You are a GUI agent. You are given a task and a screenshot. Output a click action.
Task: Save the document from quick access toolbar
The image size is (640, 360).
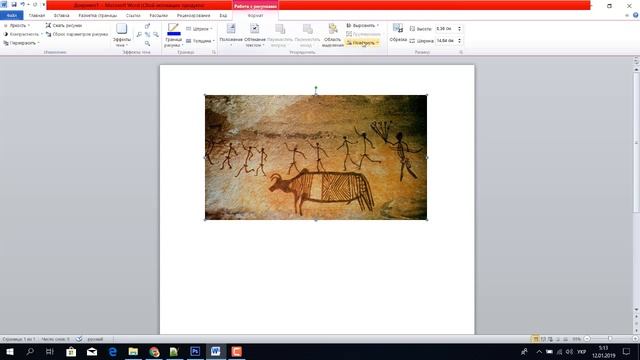(14, 4)
